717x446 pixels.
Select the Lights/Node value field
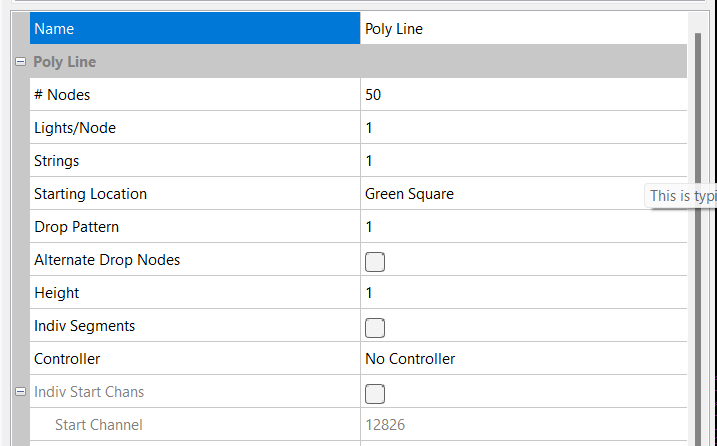coord(523,128)
